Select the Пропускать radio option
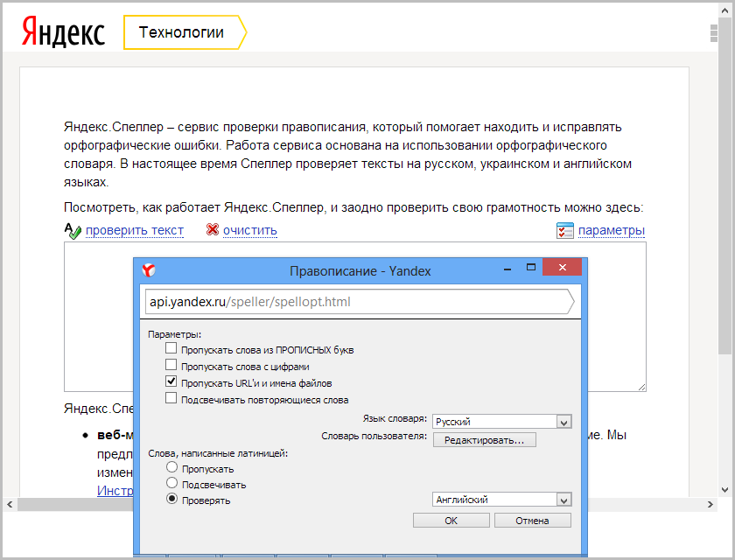The width and height of the screenshot is (735, 560). pos(172,467)
